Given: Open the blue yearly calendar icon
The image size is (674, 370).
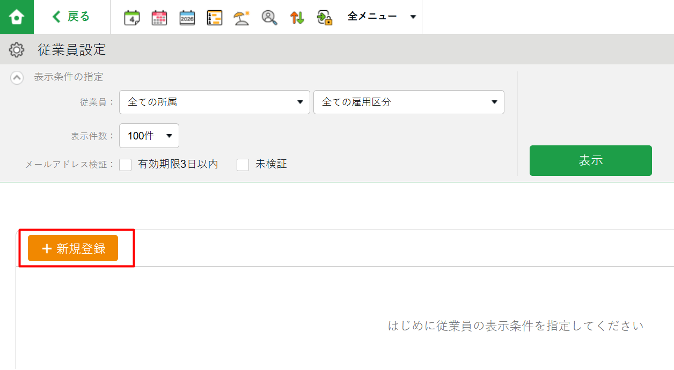Looking at the screenshot, I should pyautogui.click(x=187, y=18).
